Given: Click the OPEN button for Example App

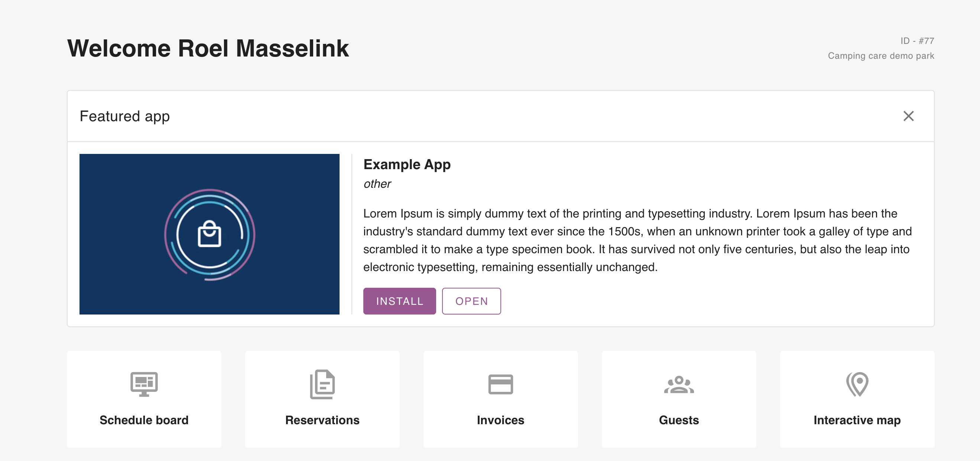Looking at the screenshot, I should [x=472, y=301].
